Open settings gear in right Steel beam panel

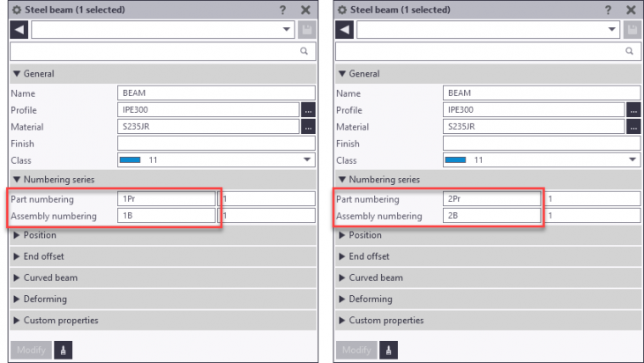pos(342,10)
